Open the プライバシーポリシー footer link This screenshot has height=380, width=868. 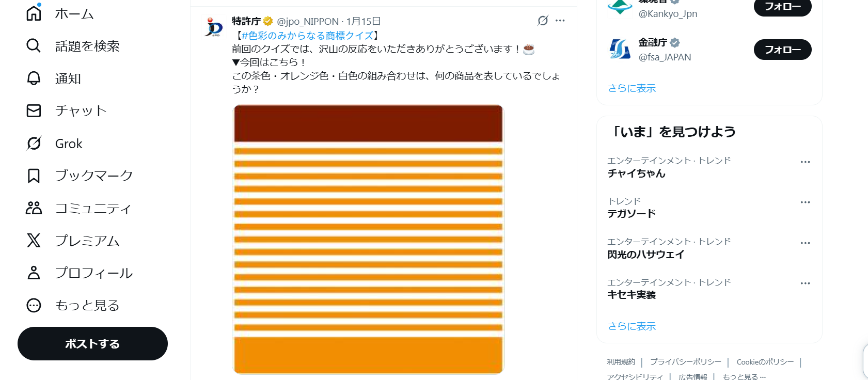point(686,361)
